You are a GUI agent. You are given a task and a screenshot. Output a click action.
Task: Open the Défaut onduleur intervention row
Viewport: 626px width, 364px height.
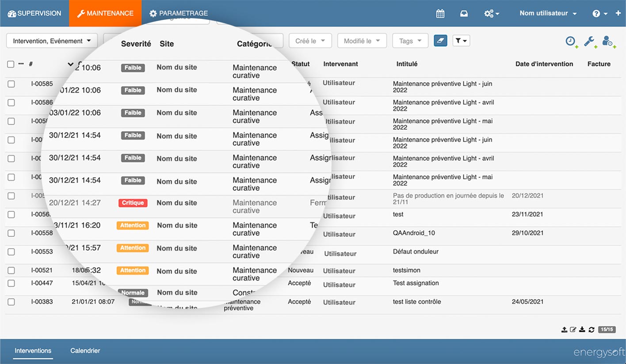point(415,252)
